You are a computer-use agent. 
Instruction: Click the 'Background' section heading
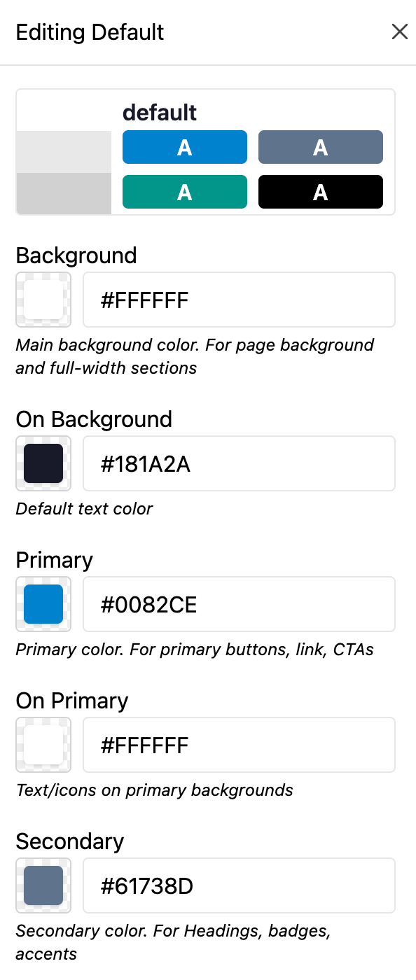pyautogui.click(x=76, y=255)
